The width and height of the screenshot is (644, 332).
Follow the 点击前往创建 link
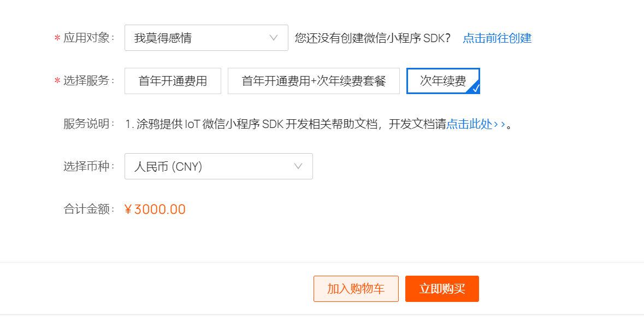tap(497, 38)
